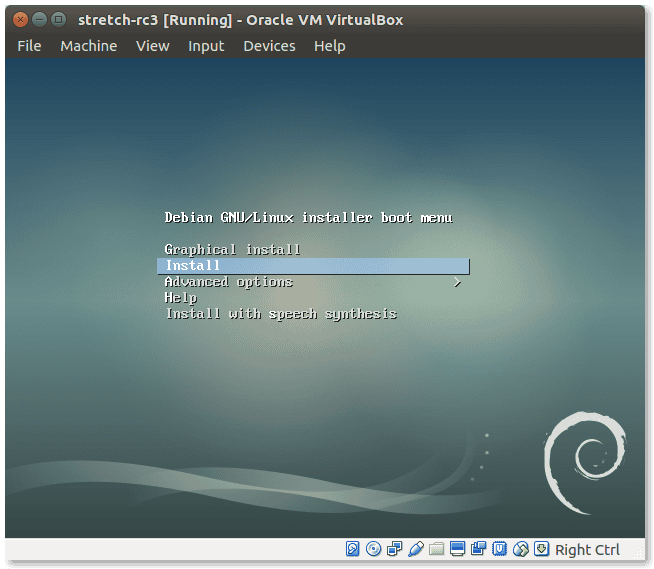Click the USB devices icon
The width and height of the screenshot is (654, 569).
[415, 549]
